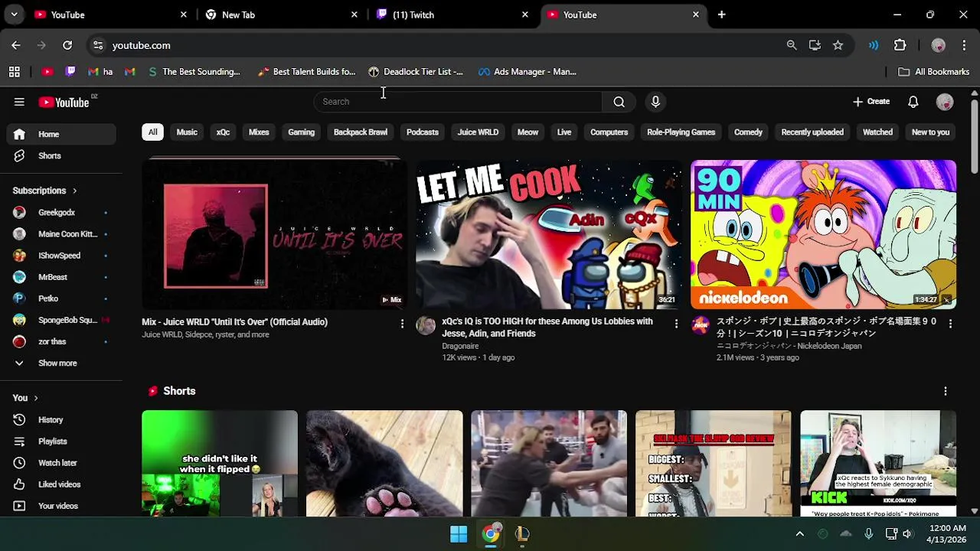Select the All filter chip
This screenshot has height=551, width=980.
[x=152, y=132]
